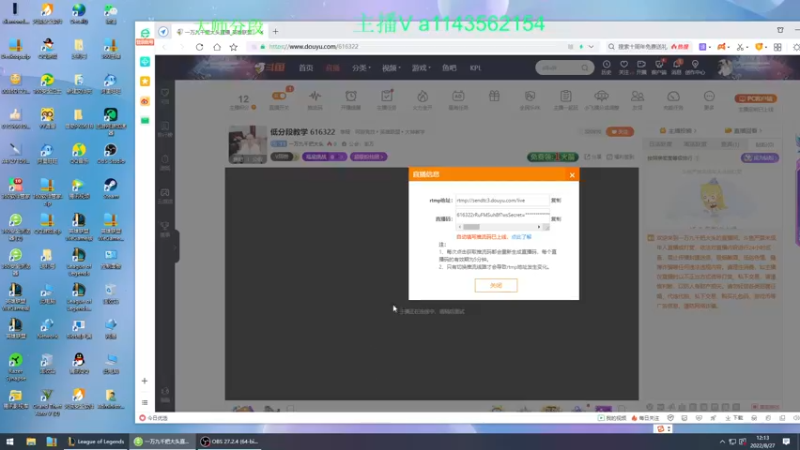800x450 pixels.
Task: Copy the 直播码 with 复制
Action: coord(556,219)
